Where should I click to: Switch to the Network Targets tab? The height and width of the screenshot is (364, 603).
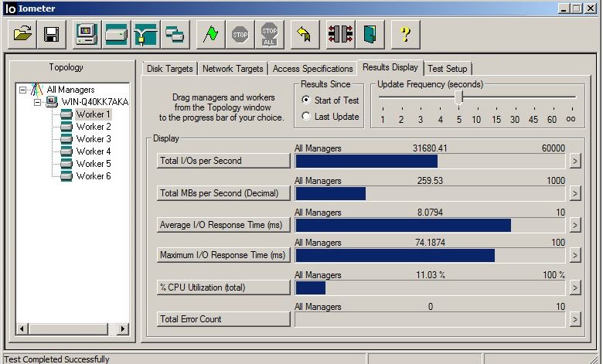(x=233, y=69)
